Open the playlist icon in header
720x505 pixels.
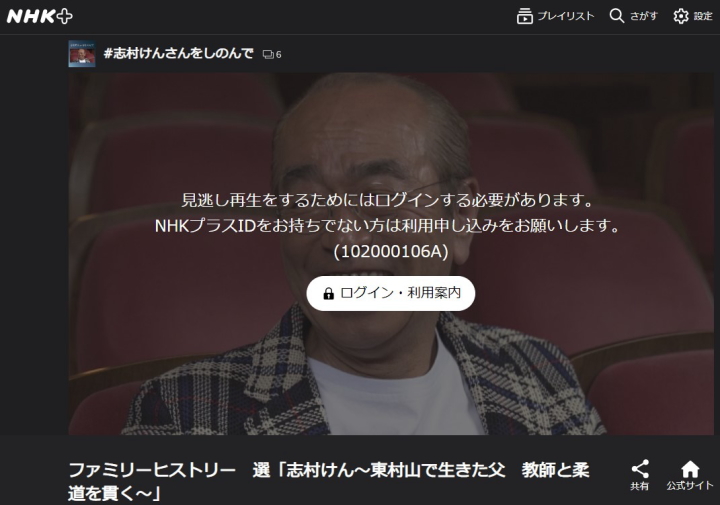click(524, 16)
